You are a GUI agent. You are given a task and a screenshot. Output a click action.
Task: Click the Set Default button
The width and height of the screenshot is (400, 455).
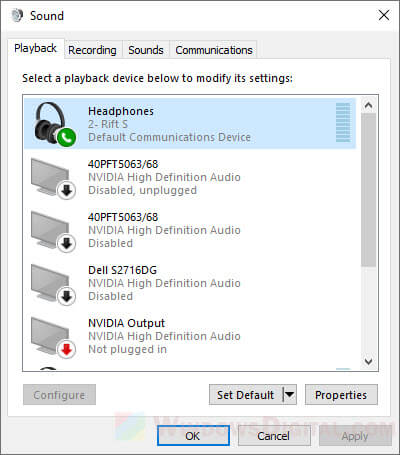[x=246, y=395]
